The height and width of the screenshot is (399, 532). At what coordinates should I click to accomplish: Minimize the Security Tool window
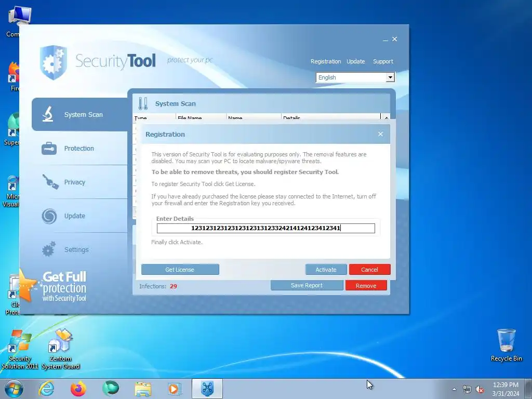(385, 39)
